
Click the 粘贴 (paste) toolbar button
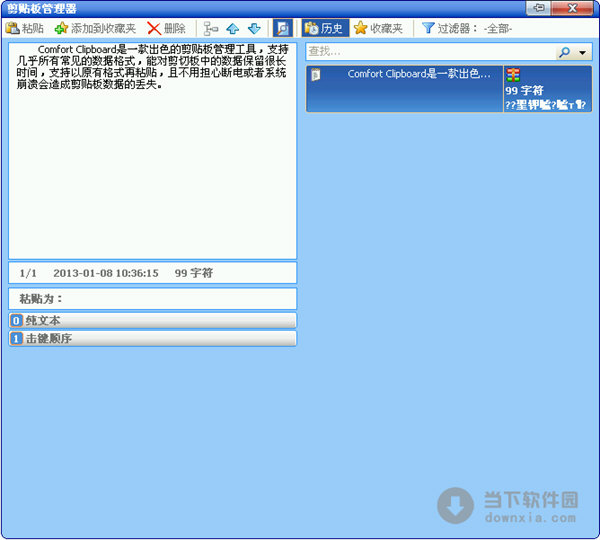tap(25, 28)
